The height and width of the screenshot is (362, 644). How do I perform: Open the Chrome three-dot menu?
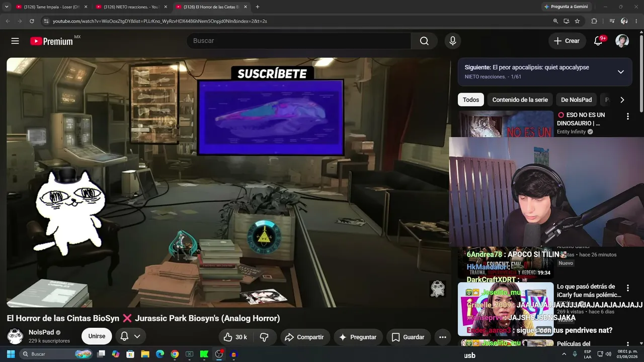click(x=636, y=21)
